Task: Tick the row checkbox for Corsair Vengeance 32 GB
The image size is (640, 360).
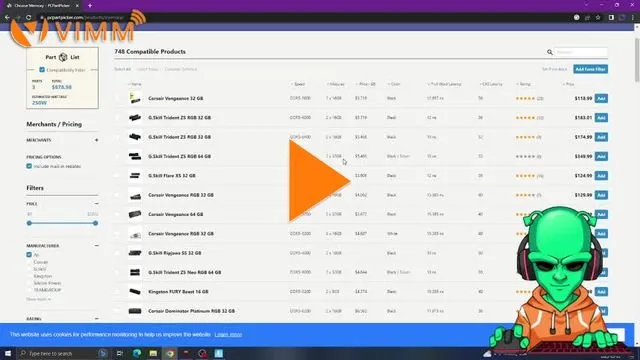Action: click(117, 98)
